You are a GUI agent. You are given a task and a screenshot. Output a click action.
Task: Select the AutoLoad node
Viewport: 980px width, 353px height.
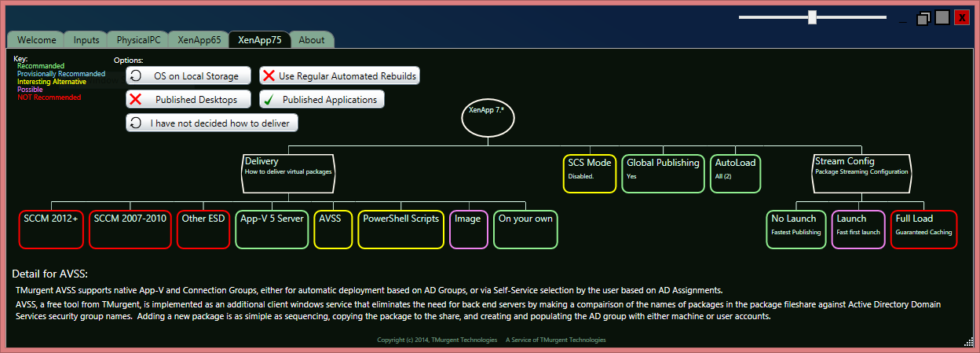736,173
